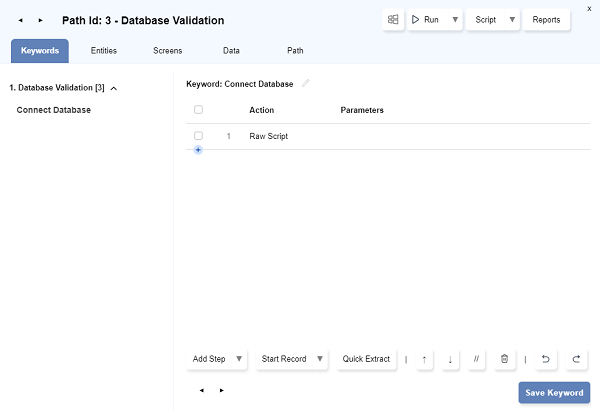The width and height of the screenshot is (600, 412).
Task: Delete step using the trash icon
Action: tap(505, 359)
